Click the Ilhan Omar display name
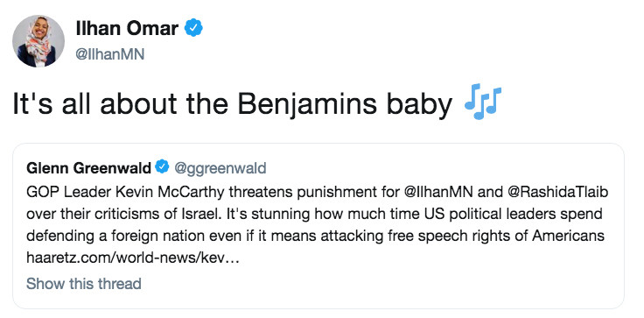 coord(127,29)
